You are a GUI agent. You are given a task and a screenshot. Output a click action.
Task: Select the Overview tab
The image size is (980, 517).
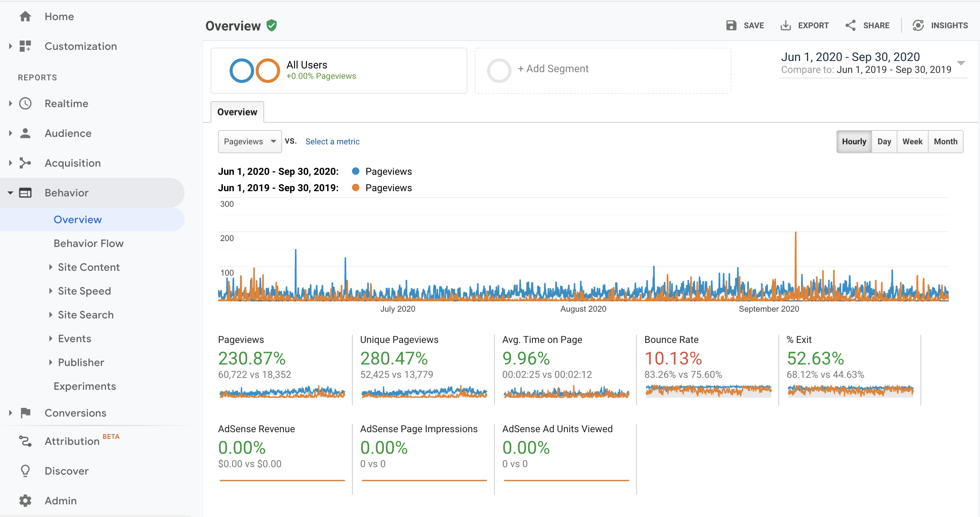[237, 112]
